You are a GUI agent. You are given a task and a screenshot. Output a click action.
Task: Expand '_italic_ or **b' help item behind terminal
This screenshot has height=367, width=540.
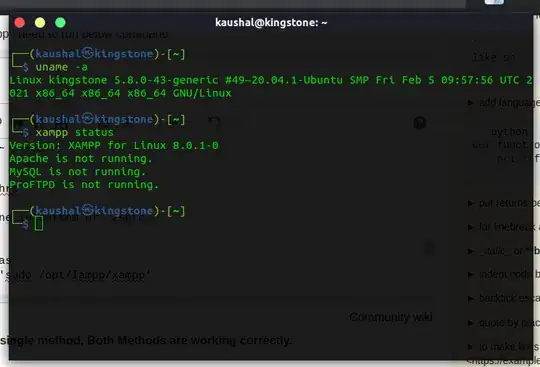(504, 251)
